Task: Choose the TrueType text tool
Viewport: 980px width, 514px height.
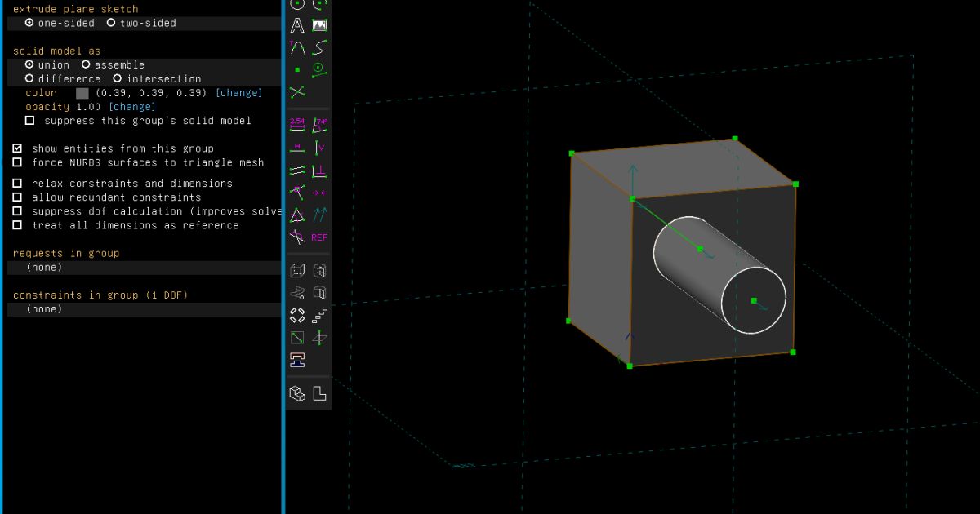Action: tap(297, 26)
